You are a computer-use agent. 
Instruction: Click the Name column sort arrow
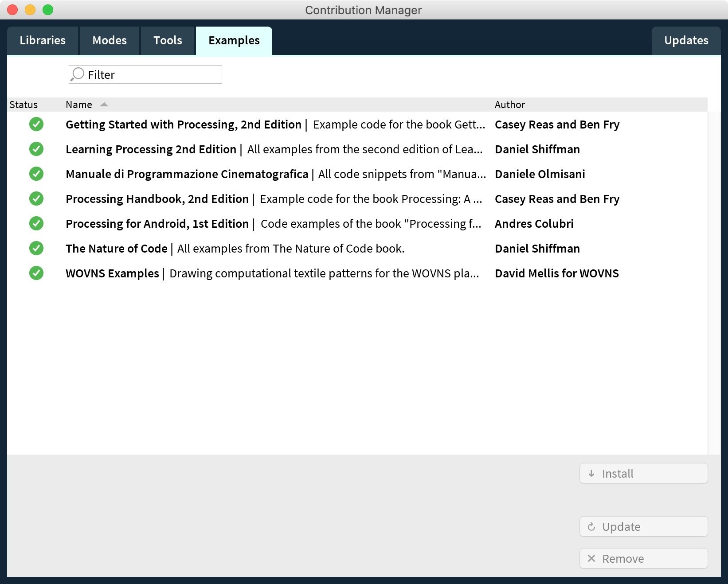coord(104,105)
